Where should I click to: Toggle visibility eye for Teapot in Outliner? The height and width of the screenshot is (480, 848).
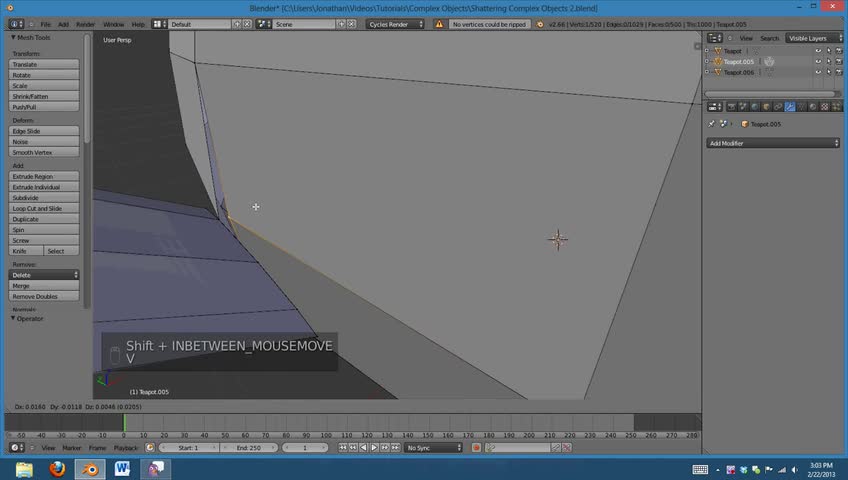point(818,51)
